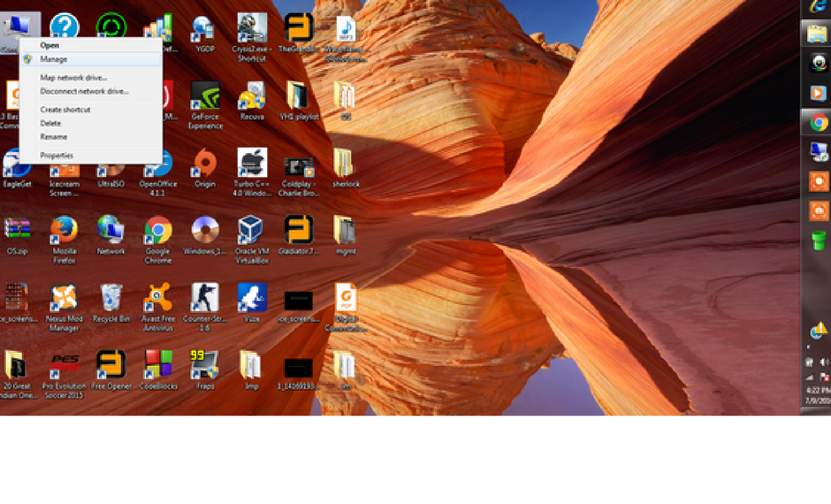Open Windows Explorer from the taskbar
This screenshot has width=831, height=504.
pyautogui.click(x=819, y=34)
